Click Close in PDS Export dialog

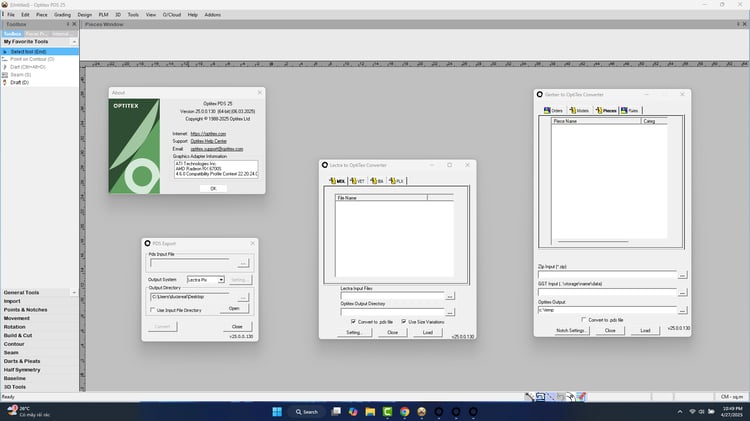[x=237, y=326]
